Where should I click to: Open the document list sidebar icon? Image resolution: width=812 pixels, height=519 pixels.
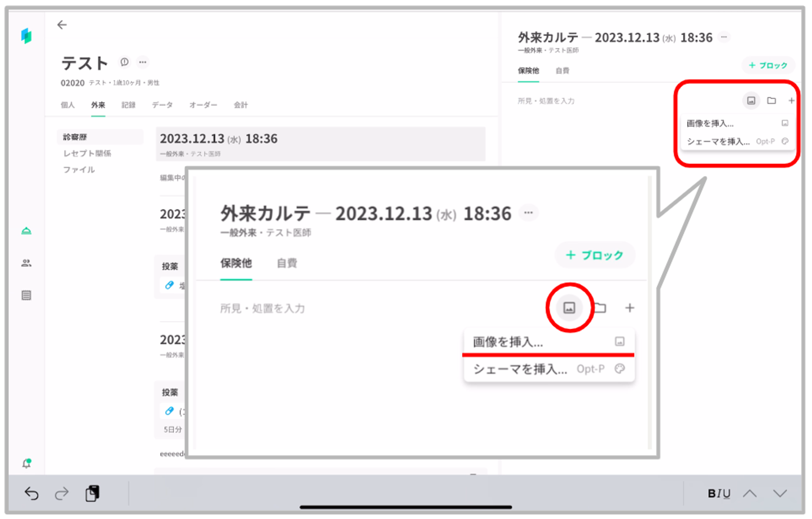pos(26,295)
